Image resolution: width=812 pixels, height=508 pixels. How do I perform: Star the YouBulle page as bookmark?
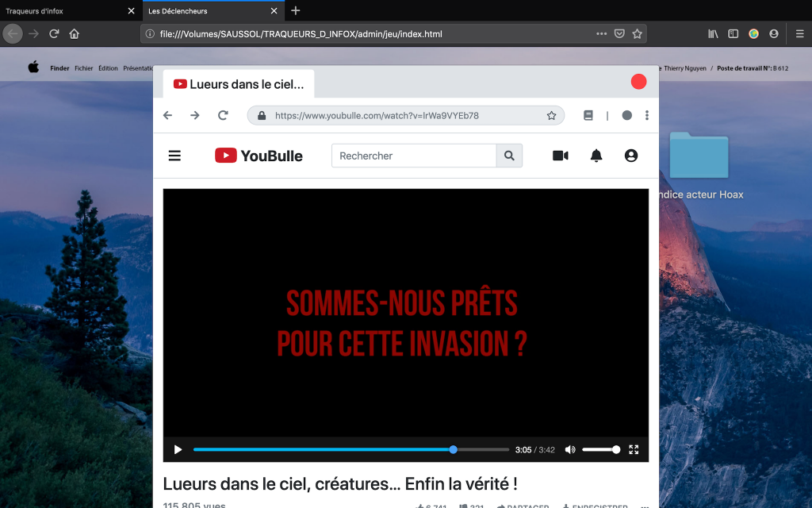click(x=552, y=116)
